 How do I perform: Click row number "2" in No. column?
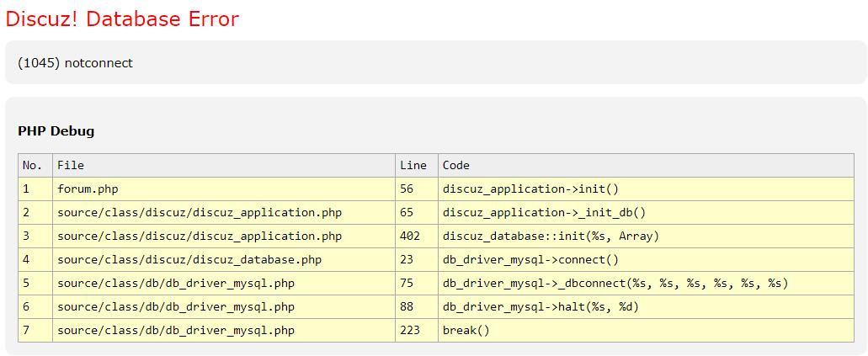click(35, 213)
